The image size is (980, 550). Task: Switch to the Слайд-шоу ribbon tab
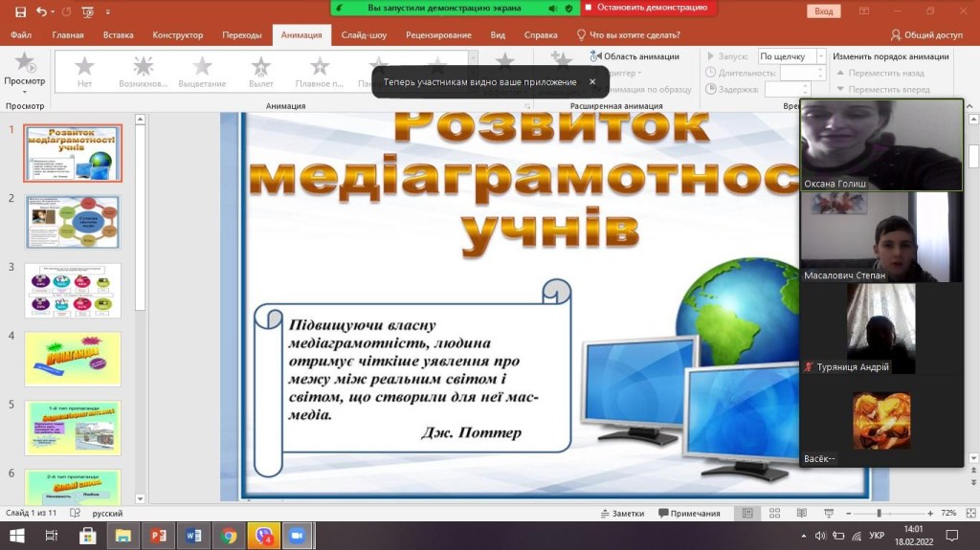point(364,35)
